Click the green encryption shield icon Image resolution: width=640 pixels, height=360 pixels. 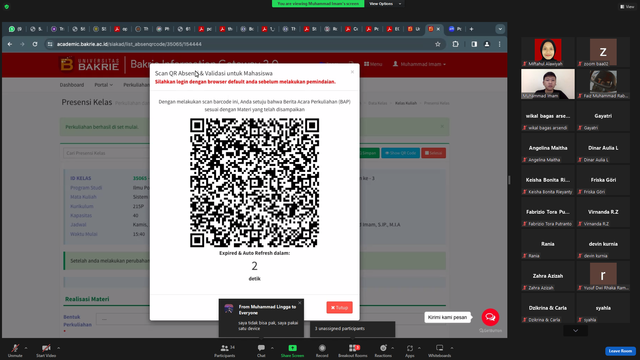[7, 7]
